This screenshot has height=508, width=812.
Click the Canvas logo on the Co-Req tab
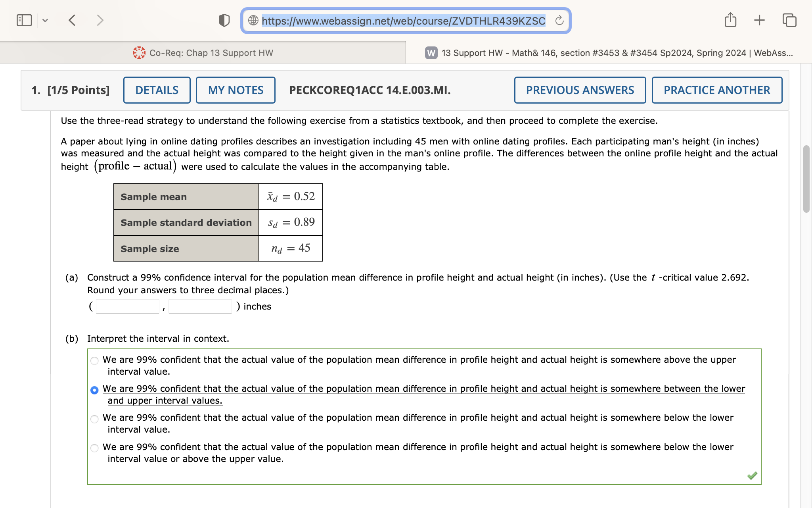coord(139,52)
